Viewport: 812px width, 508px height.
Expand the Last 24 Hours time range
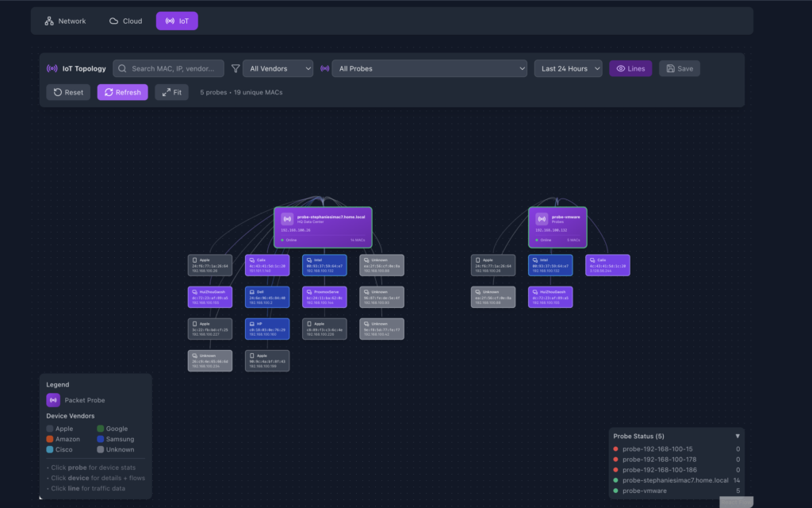568,69
